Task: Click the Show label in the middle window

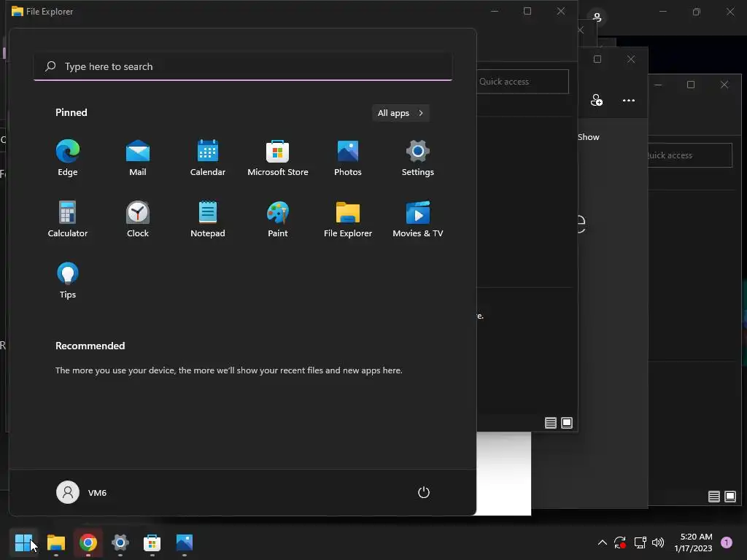Action: tap(589, 137)
